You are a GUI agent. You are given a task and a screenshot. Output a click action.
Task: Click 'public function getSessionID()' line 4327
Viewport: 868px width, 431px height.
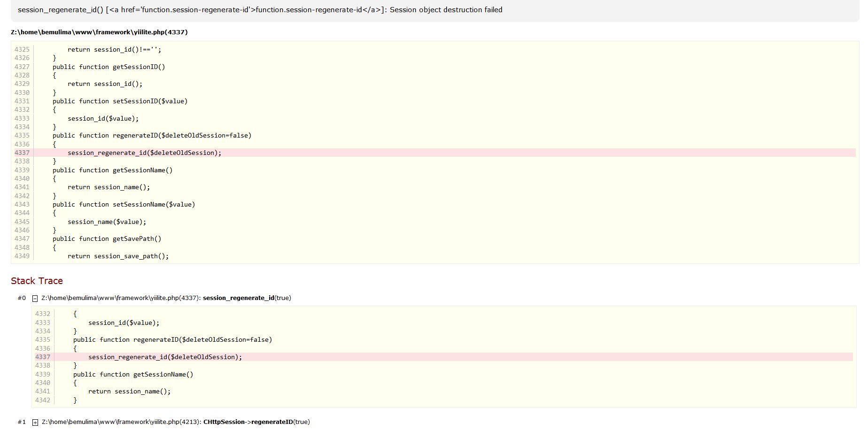[x=109, y=67]
